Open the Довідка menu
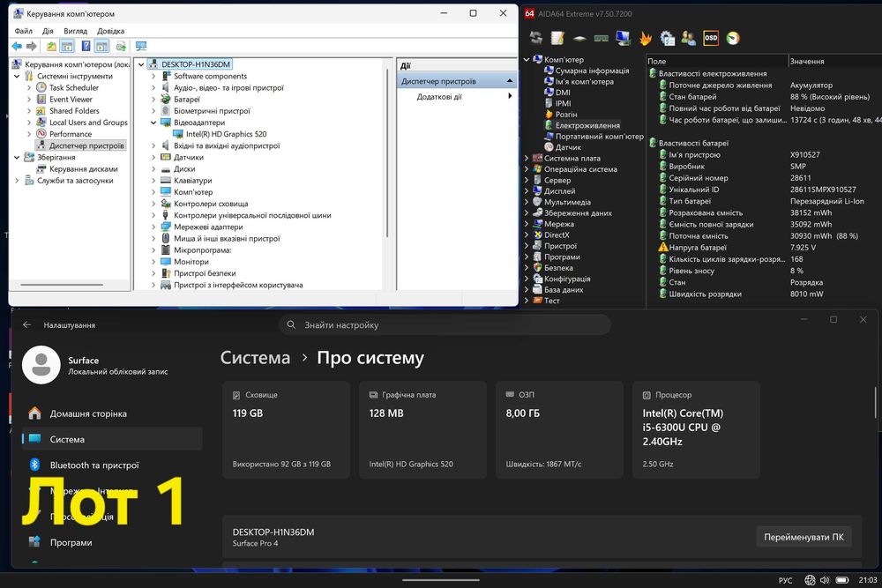882x588 pixels. point(111,31)
